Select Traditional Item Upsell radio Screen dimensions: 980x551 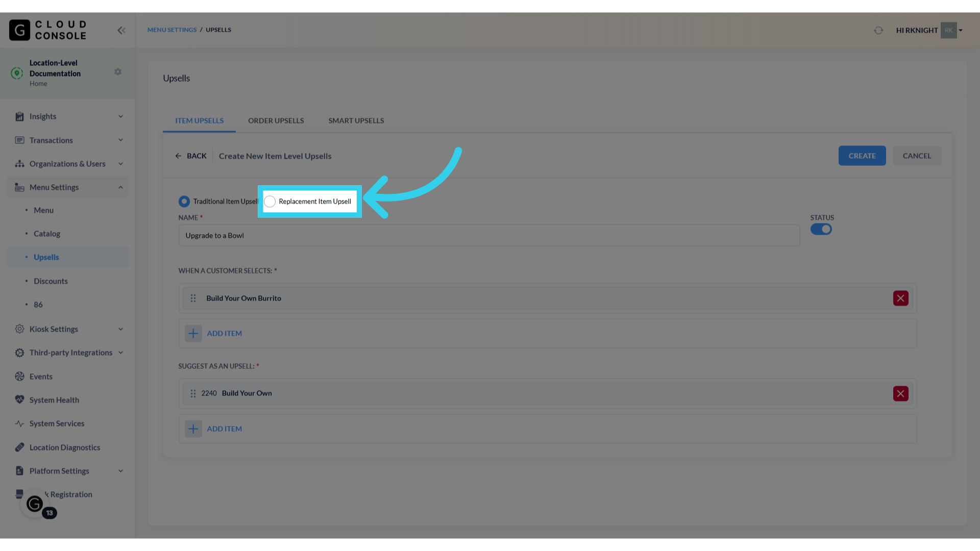click(x=184, y=202)
